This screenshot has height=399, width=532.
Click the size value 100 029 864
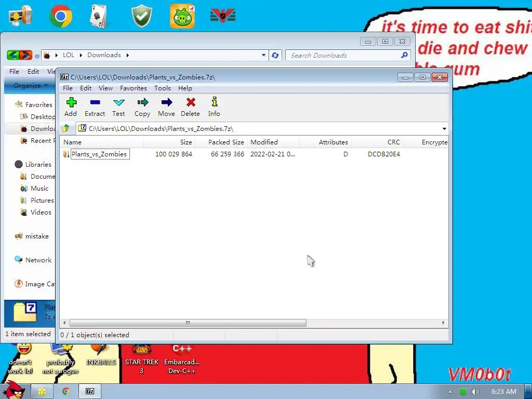point(174,154)
